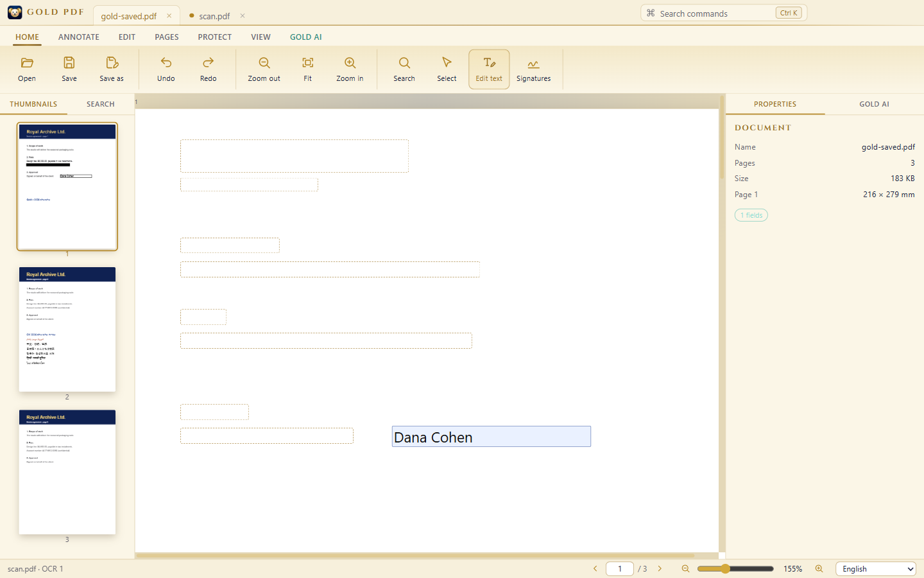The height and width of the screenshot is (578, 924).
Task: Select the PROTECT ribbon tab
Action: [x=215, y=37]
